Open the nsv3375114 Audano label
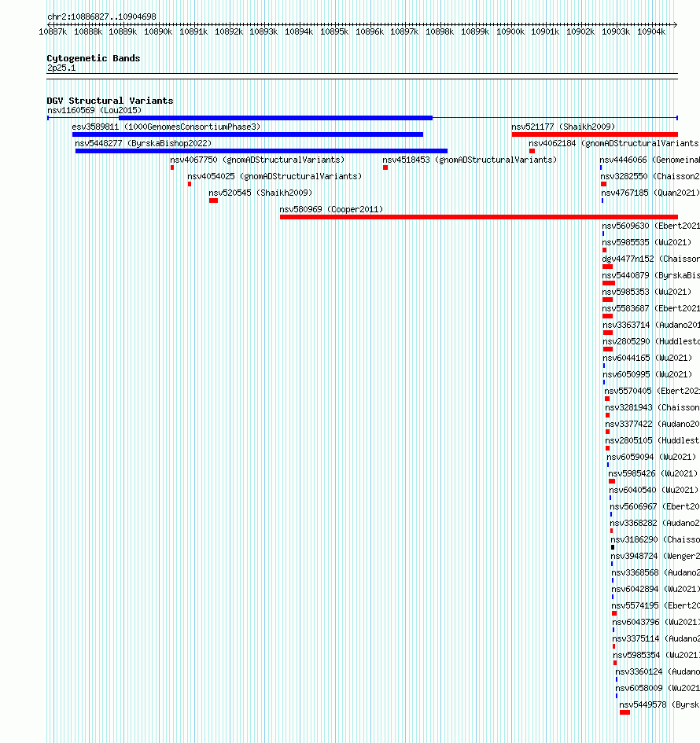Image resolution: width=700 pixels, height=743 pixels. [656, 638]
